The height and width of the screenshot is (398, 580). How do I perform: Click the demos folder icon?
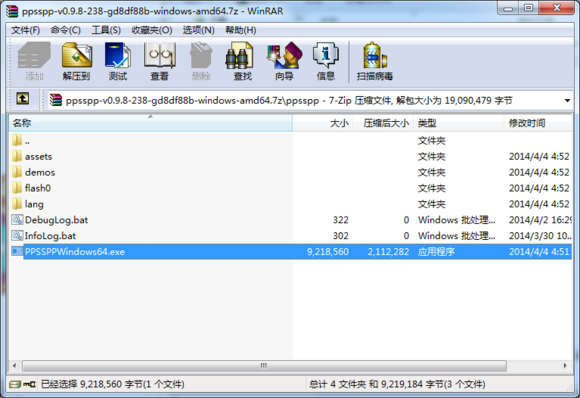point(17,172)
